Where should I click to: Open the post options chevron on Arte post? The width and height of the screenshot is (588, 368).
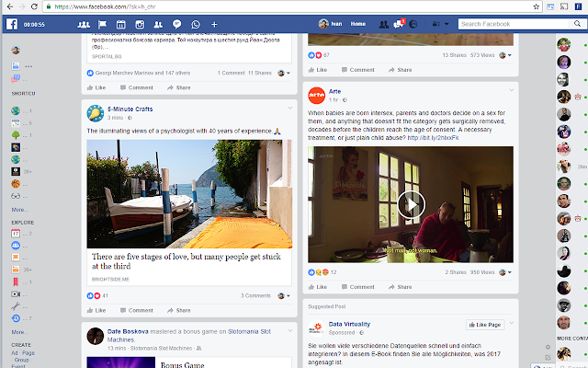pyautogui.click(x=511, y=90)
